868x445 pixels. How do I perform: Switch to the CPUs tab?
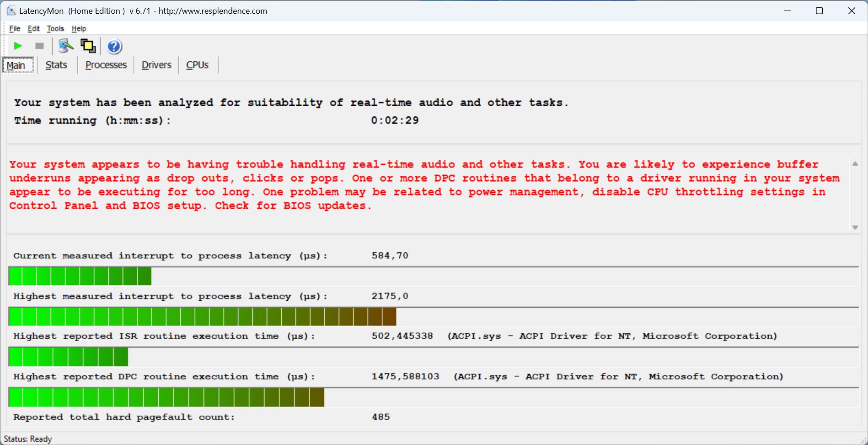coord(197,65)
